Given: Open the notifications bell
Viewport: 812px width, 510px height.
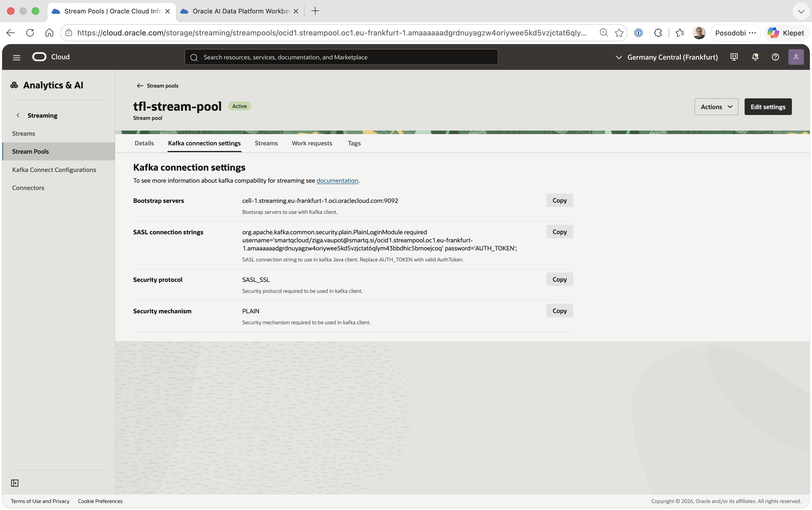Looking at the screenshot, I should coord(755,57).
